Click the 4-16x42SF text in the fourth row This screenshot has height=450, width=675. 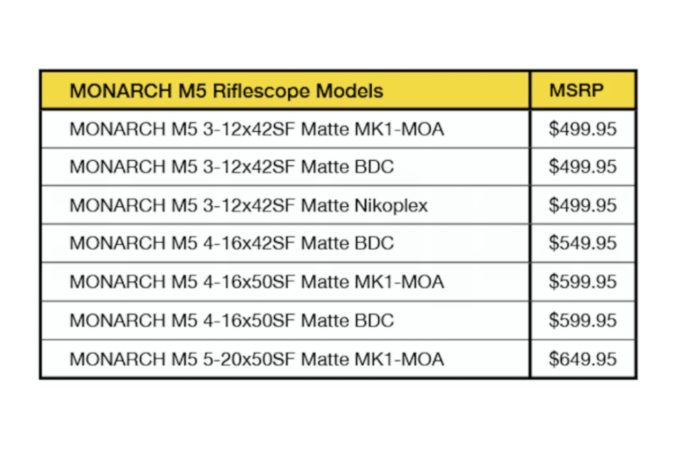pyautogui.click(x=249, y=243)
